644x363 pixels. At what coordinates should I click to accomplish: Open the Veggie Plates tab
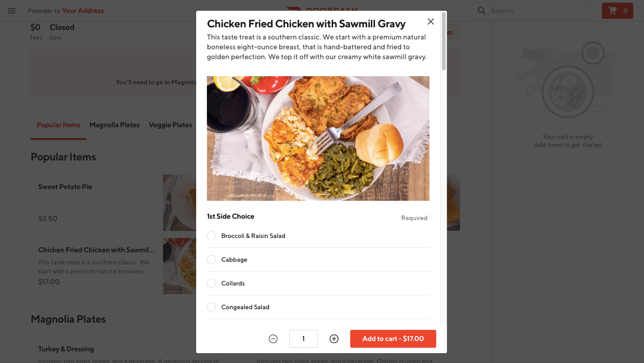[170, 125]
